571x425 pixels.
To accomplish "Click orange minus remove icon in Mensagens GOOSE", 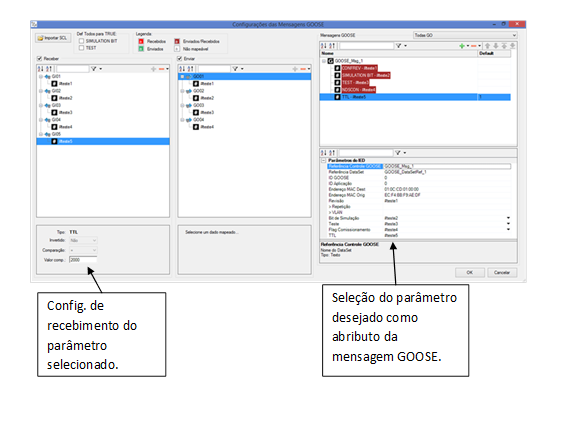I will tap(473, 46).
